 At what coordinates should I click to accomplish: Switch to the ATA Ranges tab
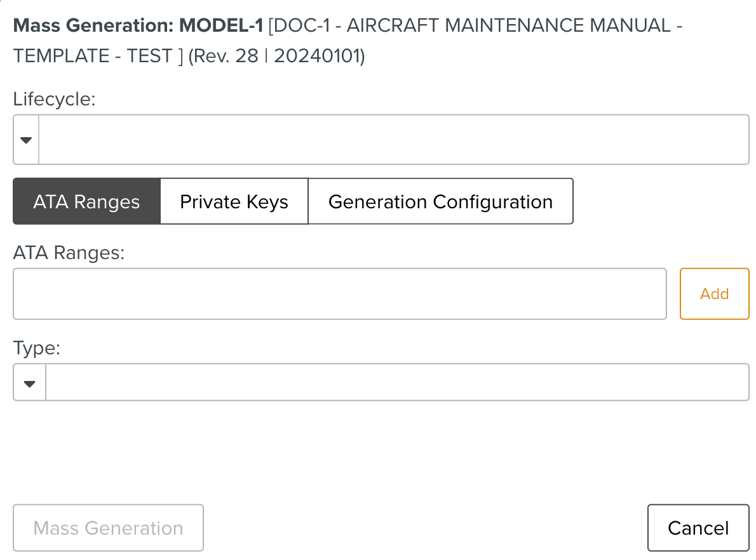(x=86, y=202)
